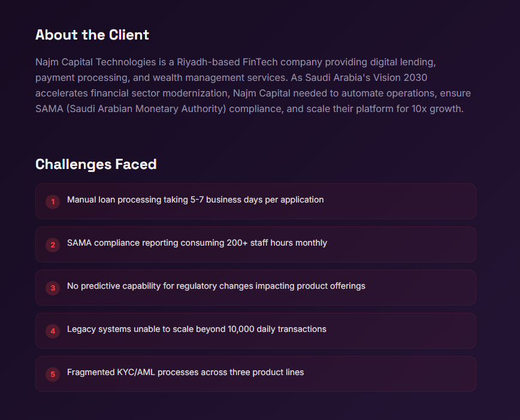520x420 pixels.
Task: Click the red number 3 badge
Action: click(x=53, y=288)
